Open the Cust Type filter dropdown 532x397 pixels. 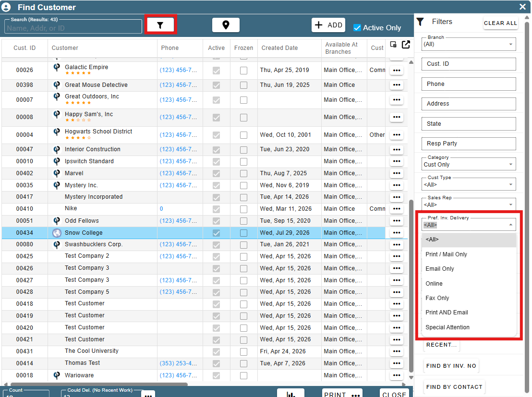[469, 184]
